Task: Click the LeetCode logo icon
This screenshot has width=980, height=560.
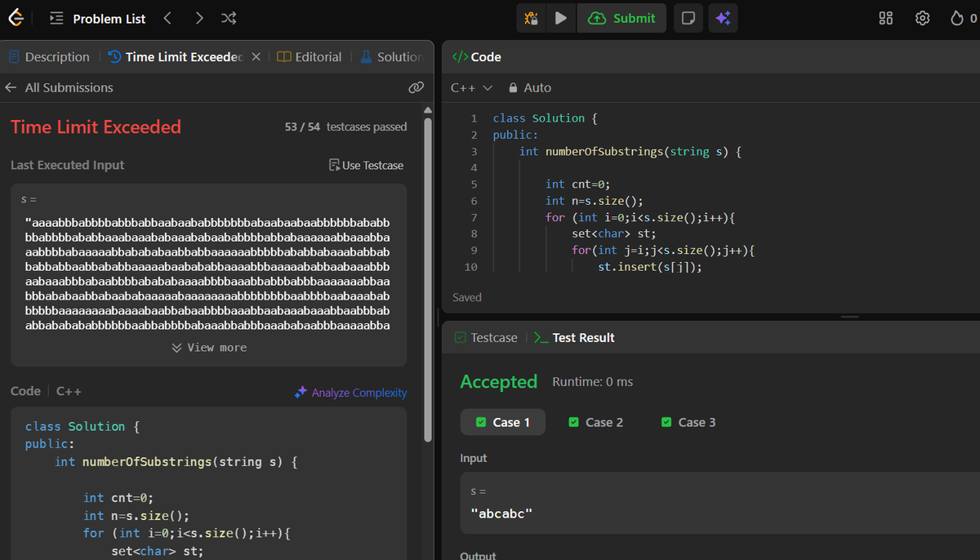Action: pyautogui.click(x=16, y=18)
